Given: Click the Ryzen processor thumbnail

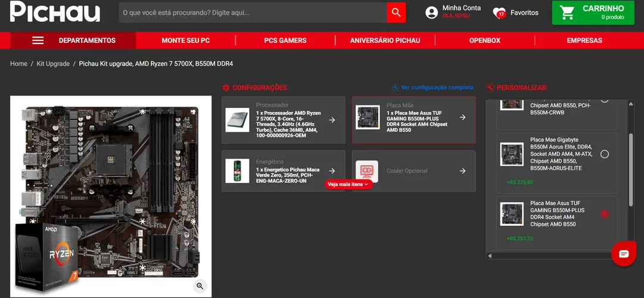Looking at the screenshot, I should pyautogui.click(x=237, y=120).
